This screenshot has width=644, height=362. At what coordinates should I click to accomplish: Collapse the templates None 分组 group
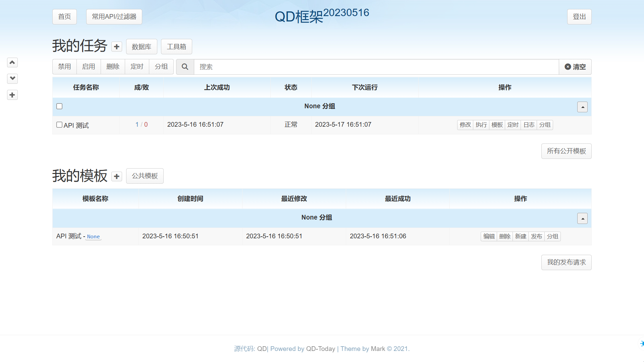582,218
